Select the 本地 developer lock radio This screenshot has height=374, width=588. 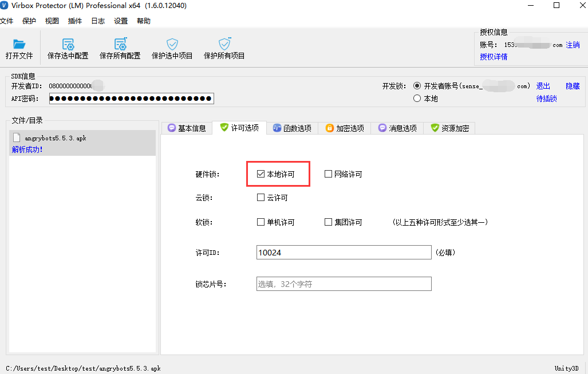(417, 99)
